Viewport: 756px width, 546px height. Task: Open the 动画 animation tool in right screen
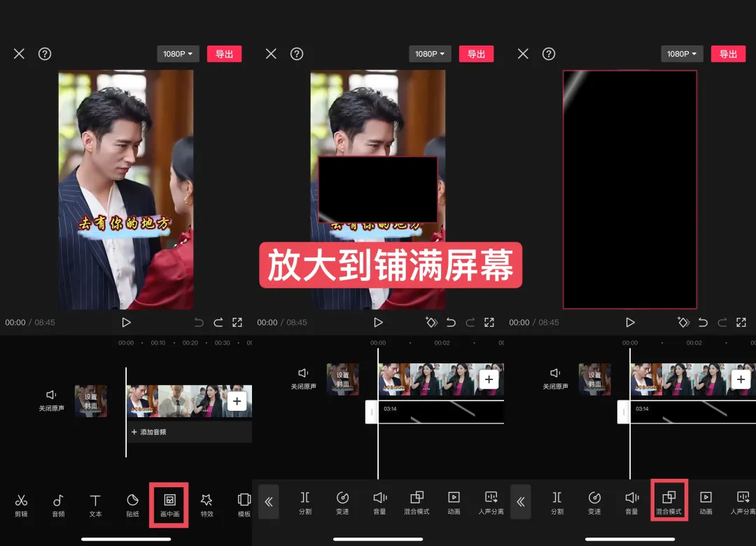pos(706,503)
